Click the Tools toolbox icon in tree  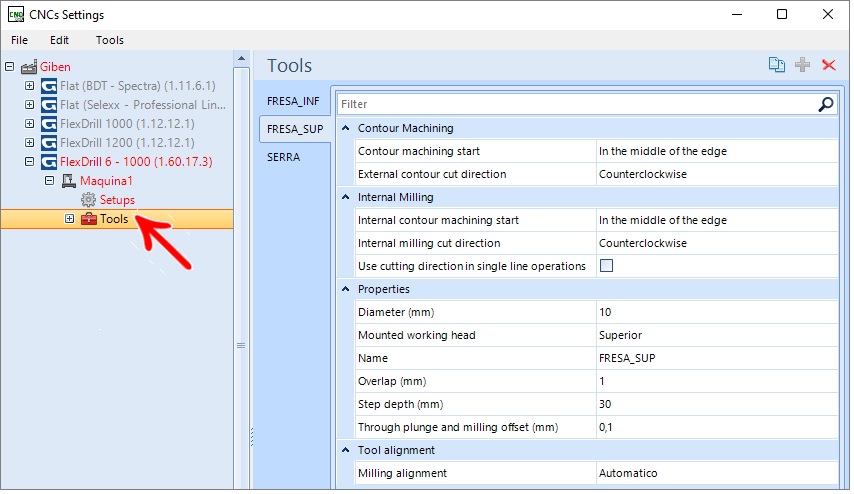pyautogui.click(x=89, y=219)
